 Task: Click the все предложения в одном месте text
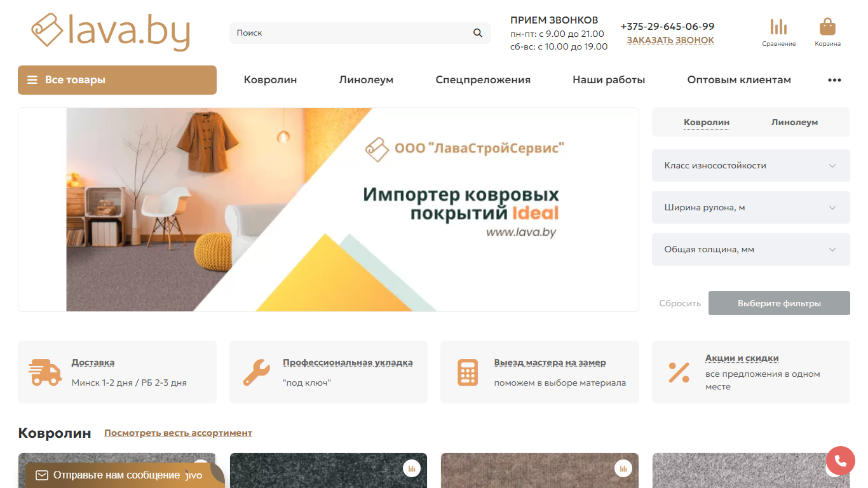coord(763,381)
